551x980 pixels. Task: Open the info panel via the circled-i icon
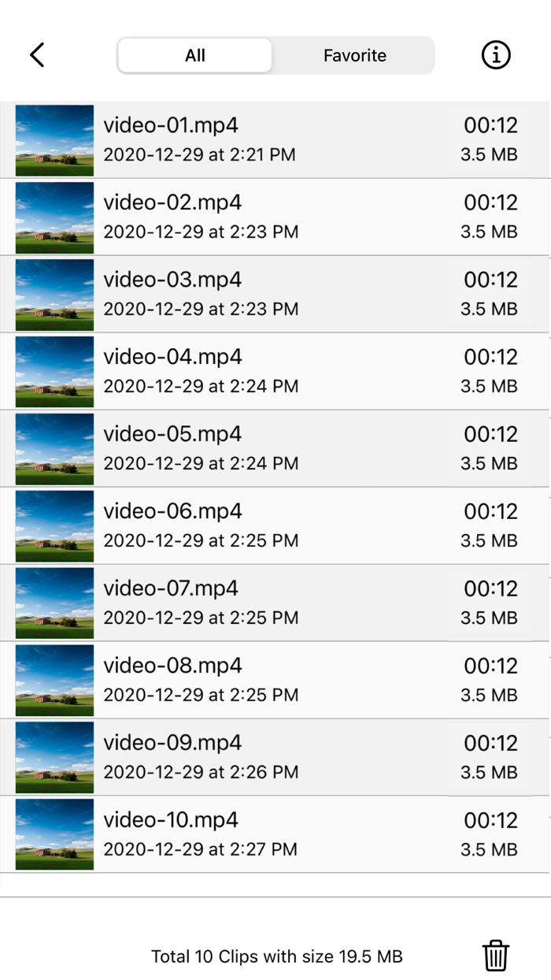click(495, 54)
